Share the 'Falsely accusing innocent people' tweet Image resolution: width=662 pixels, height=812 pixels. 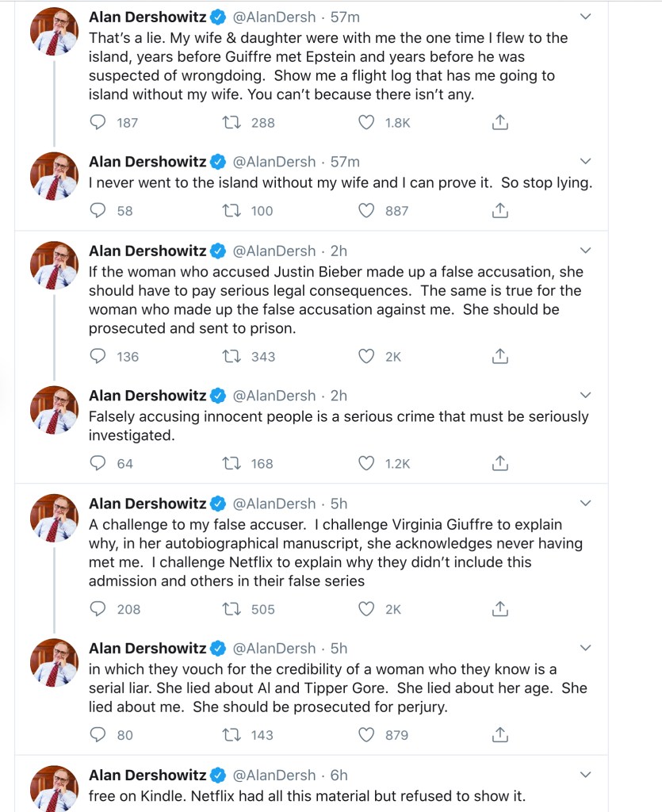[x=499, y=463]
